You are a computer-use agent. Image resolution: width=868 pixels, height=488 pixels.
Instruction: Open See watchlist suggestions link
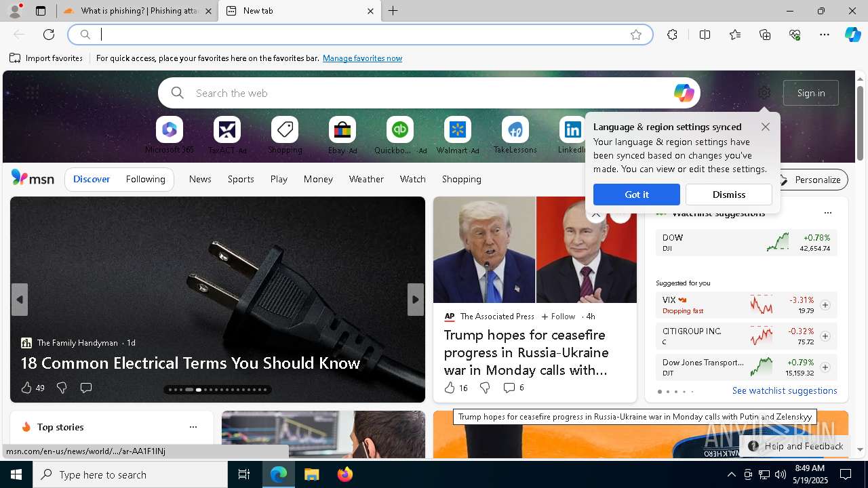(785, 391)
